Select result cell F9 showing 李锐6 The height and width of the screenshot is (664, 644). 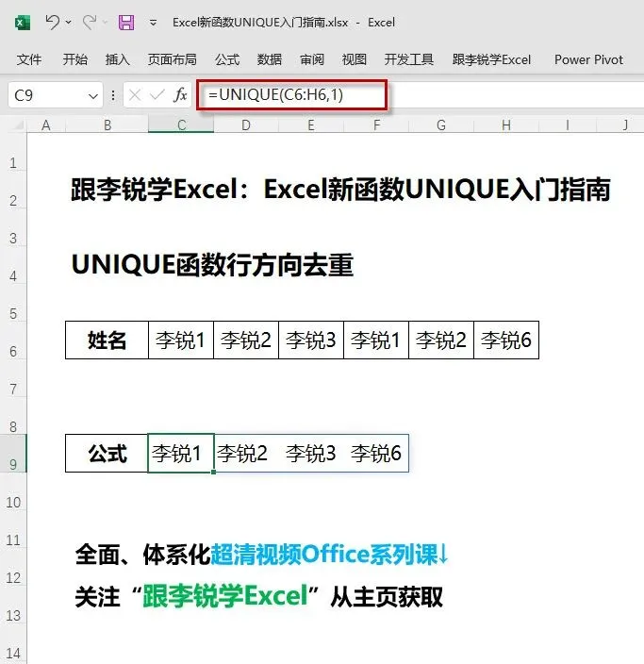(x=376, y=453)
